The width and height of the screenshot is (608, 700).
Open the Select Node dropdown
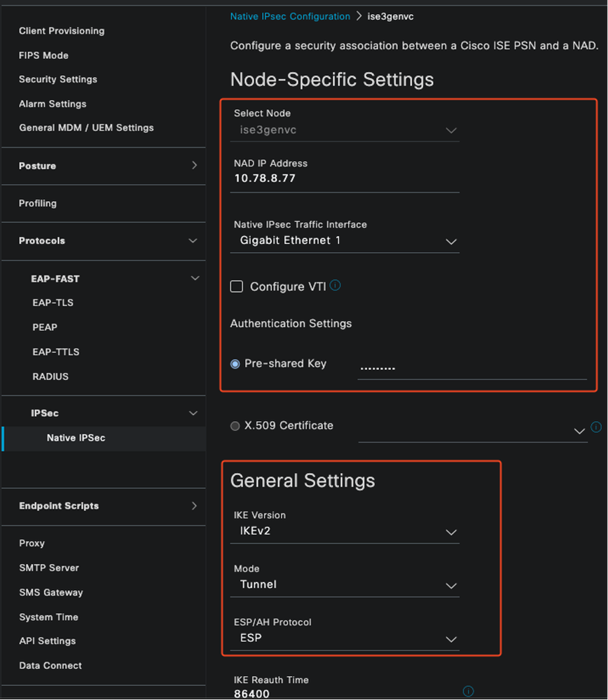tap(345, 130)
